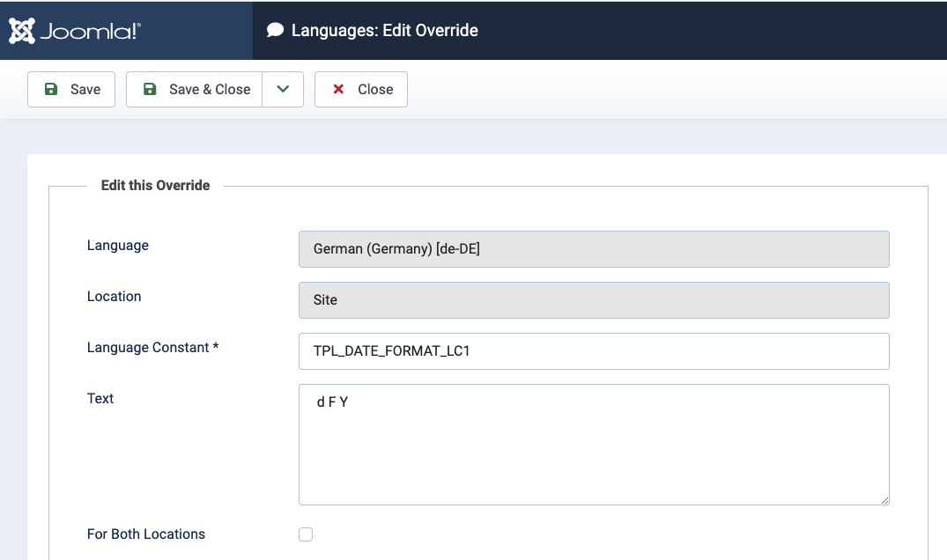Image resolution: width=947 pixels, height=560 pixels.
Task: Click the Languages: Edit Override page title
Action: pos(385,31)
